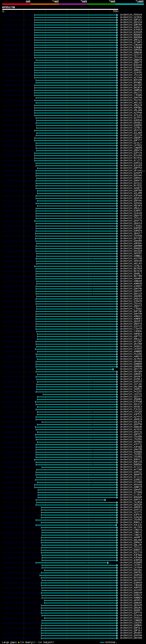Click the label UniRef100_Q6QDC7
146x644 pixels.
point(131,610)
